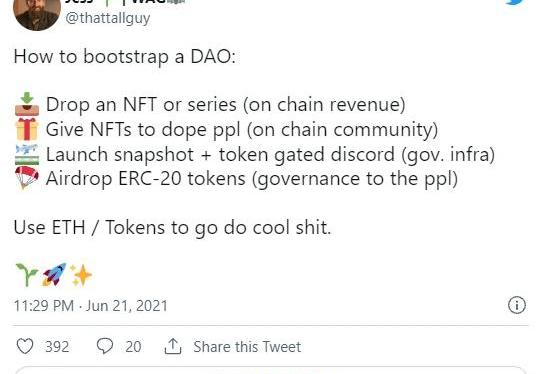Screen dimensions: 537x374
Task: Click the Twitter bird logo
Action: [x=516, y=2]
